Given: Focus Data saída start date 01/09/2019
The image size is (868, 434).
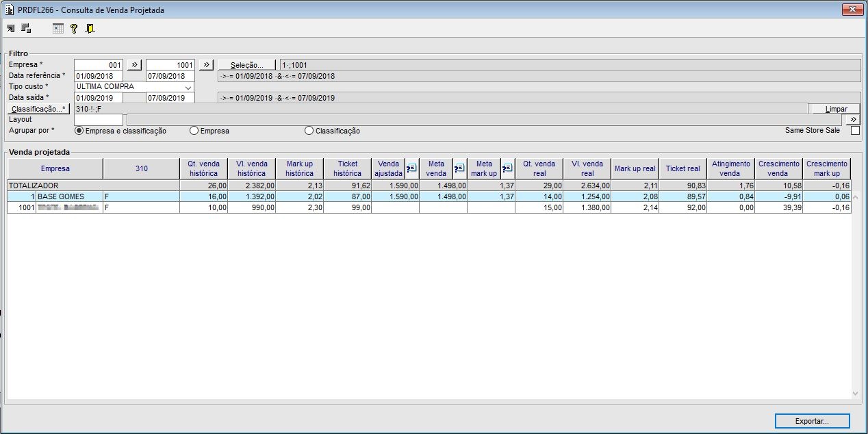Looking at the screenshot, I should click(99, 98).
